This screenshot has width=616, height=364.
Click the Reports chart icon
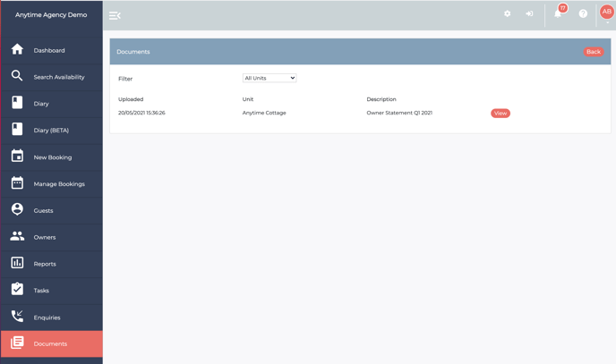(17, 263)
